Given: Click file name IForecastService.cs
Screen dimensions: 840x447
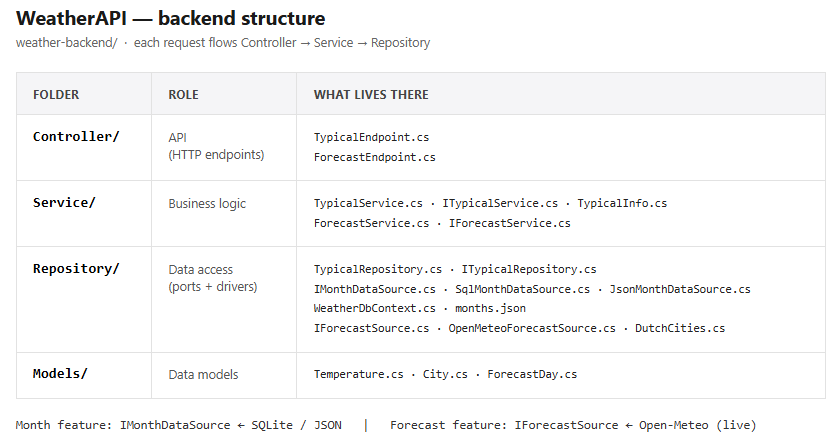Looking at the screenshot, I should [x=509, y=223].
